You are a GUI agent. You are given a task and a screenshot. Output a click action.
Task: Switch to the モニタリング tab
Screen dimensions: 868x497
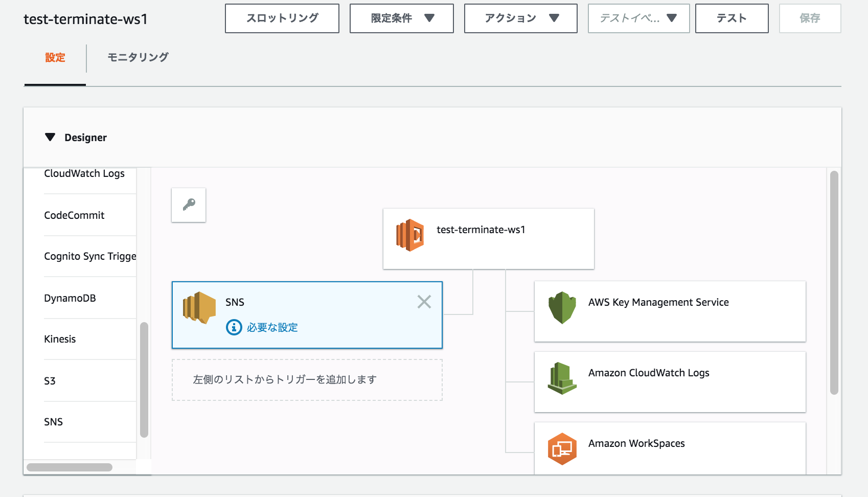pyautogui.click(x=138, y=57)
